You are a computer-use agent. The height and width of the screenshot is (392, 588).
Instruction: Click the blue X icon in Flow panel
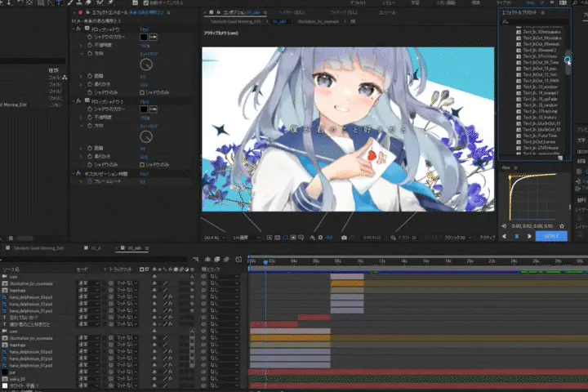517,236
